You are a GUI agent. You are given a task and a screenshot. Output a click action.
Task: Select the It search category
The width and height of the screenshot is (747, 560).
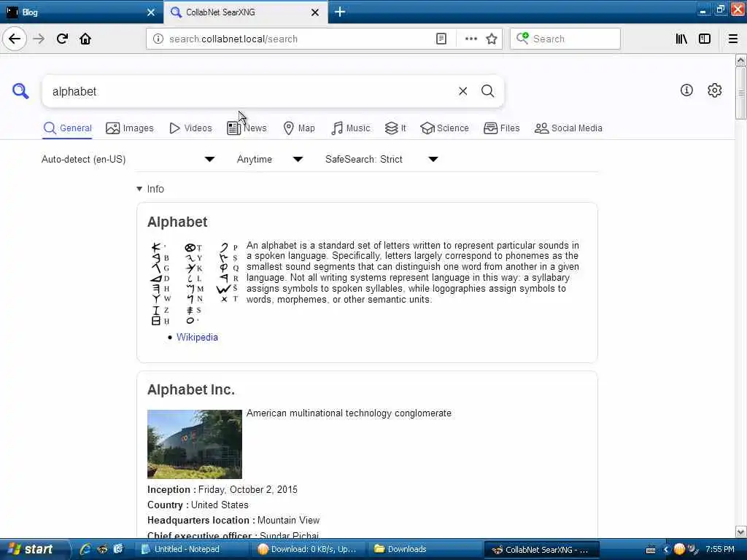(395, 128)
